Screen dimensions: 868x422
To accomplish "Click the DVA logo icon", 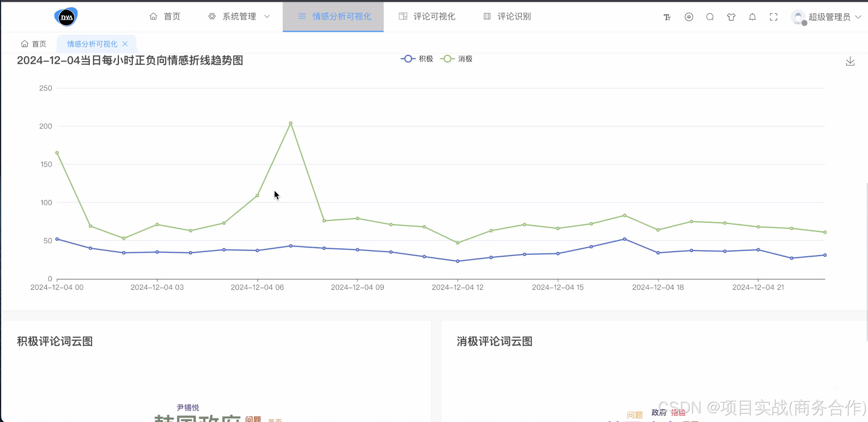I will 66,17.
